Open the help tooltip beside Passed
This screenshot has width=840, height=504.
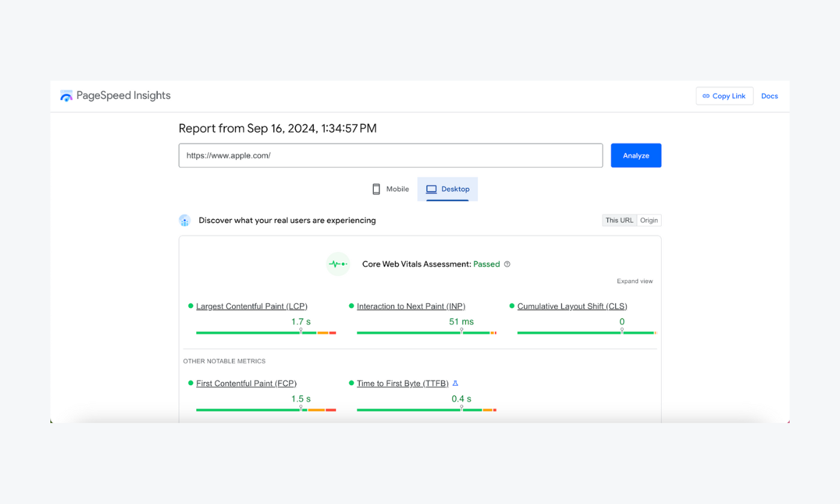507,264
